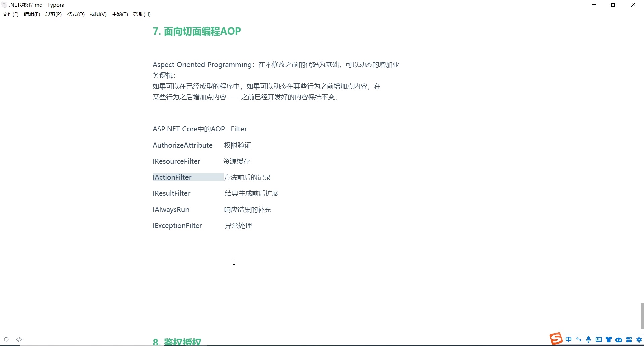This screenshot has height=346, width=644.
Task: Open Sogou skin center (shirt icon)
Action: (x=609, y=339)
